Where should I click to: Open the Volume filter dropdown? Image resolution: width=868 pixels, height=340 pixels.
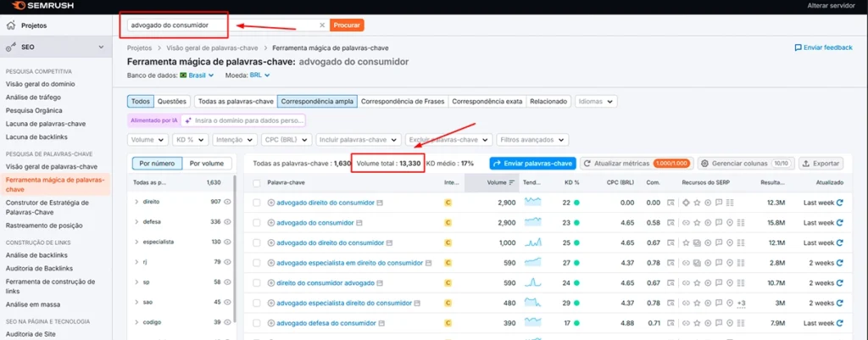click(x=147, y=140)
